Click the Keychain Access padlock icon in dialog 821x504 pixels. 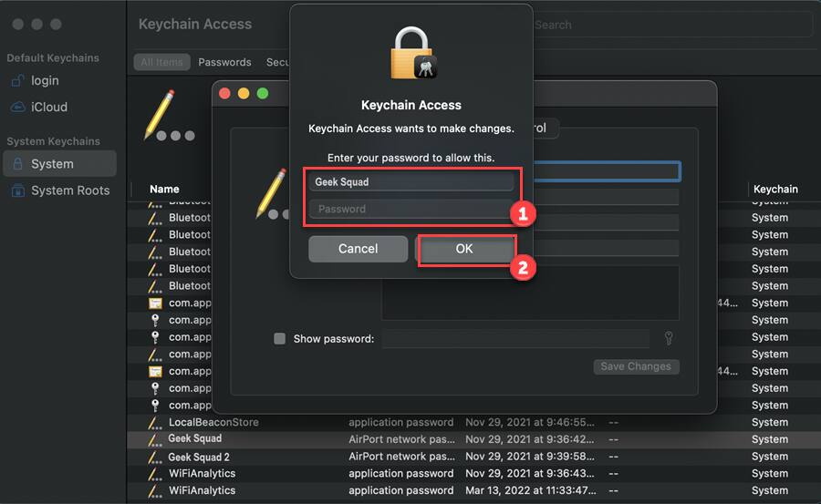click(412, 54)
